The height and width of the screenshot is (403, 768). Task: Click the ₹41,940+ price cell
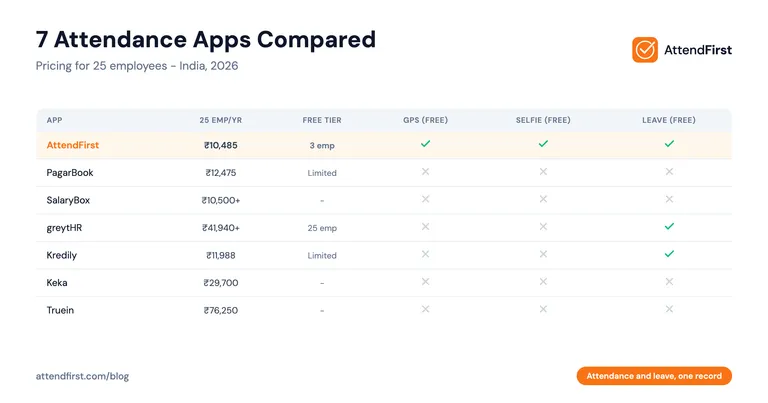point(220,228)
